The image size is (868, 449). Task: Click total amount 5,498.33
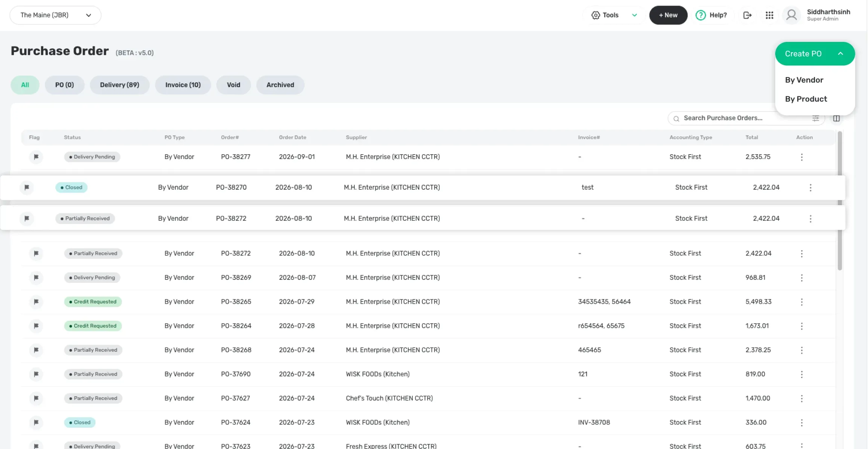coord(758,302)
